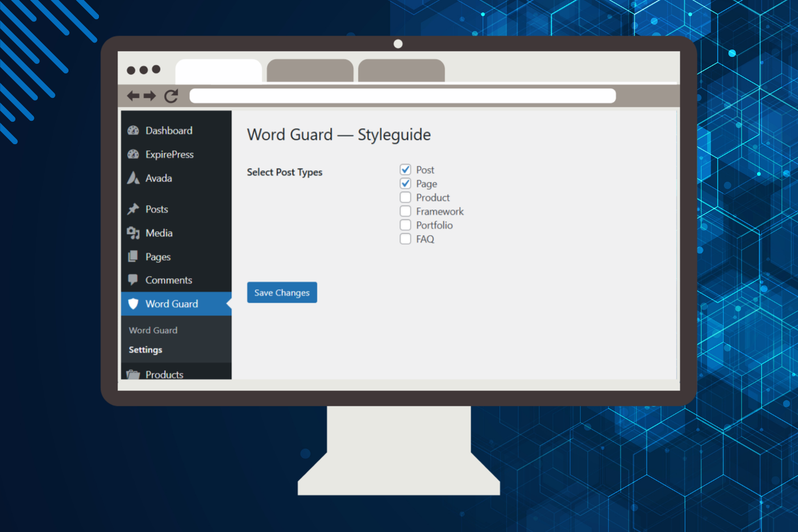Uncheck the Post checkbox
The width and height of the screenshot is (798, 532).
point(405,170)
